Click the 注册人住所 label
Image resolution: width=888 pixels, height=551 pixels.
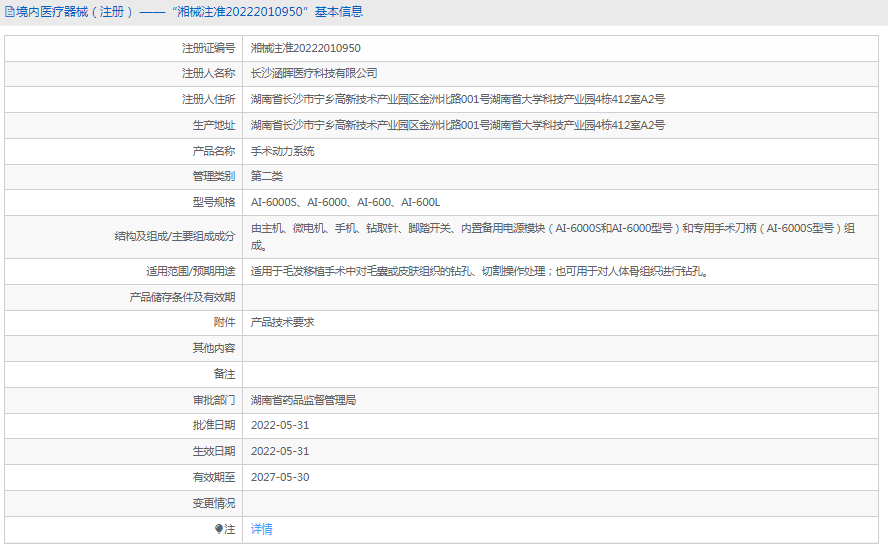tap(208, 99)
